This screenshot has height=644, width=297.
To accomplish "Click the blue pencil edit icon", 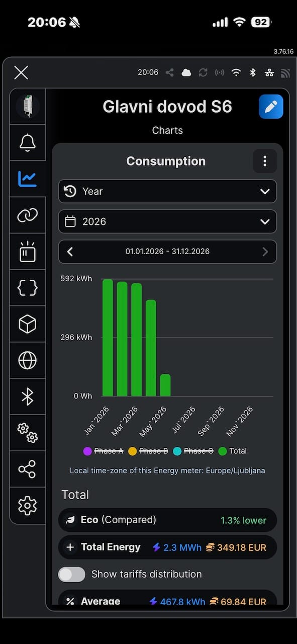I will click(x=271, y=107).
